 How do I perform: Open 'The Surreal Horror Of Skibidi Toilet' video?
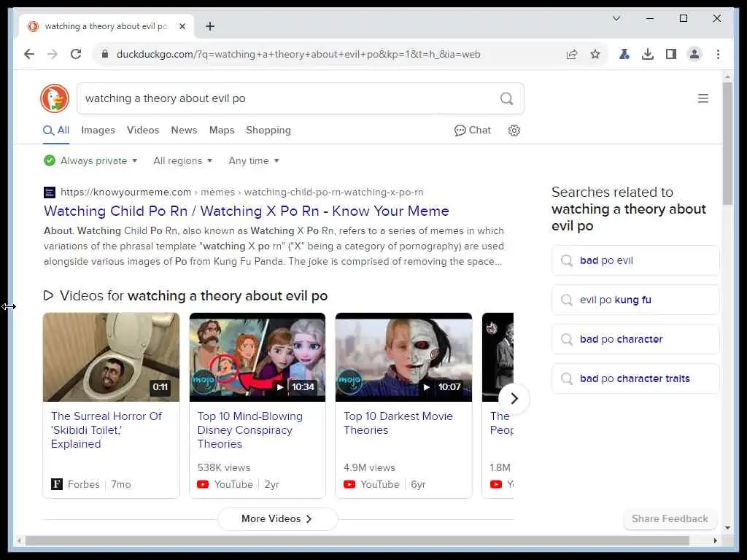coord(107,430)
